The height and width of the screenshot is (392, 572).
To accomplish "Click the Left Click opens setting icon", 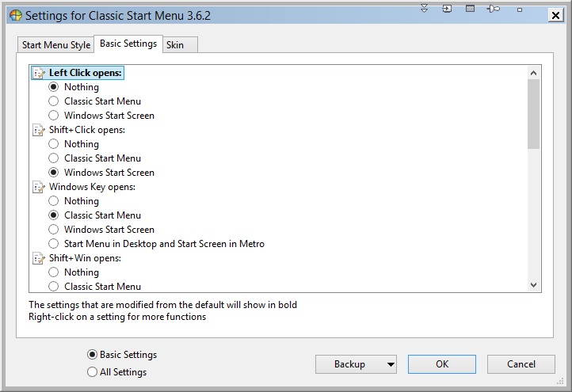I will pos(39,73).
